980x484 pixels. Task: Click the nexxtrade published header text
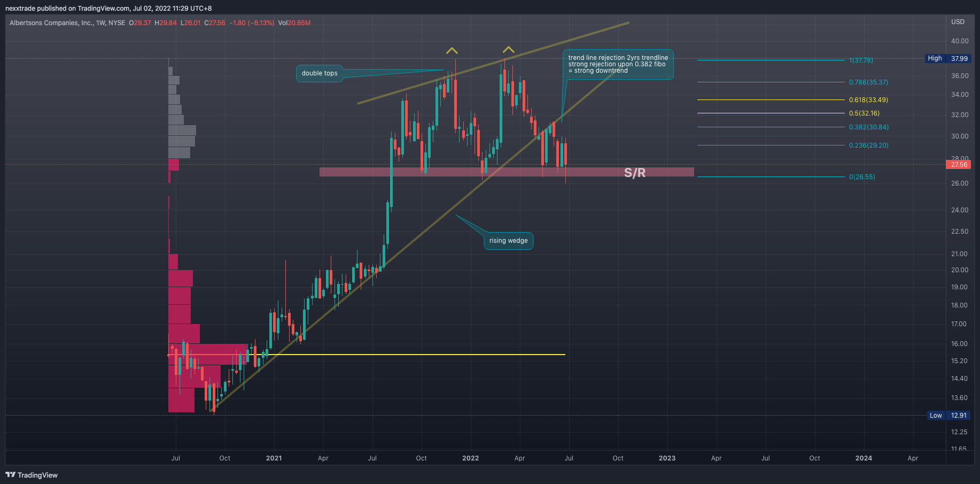(108, 9)
